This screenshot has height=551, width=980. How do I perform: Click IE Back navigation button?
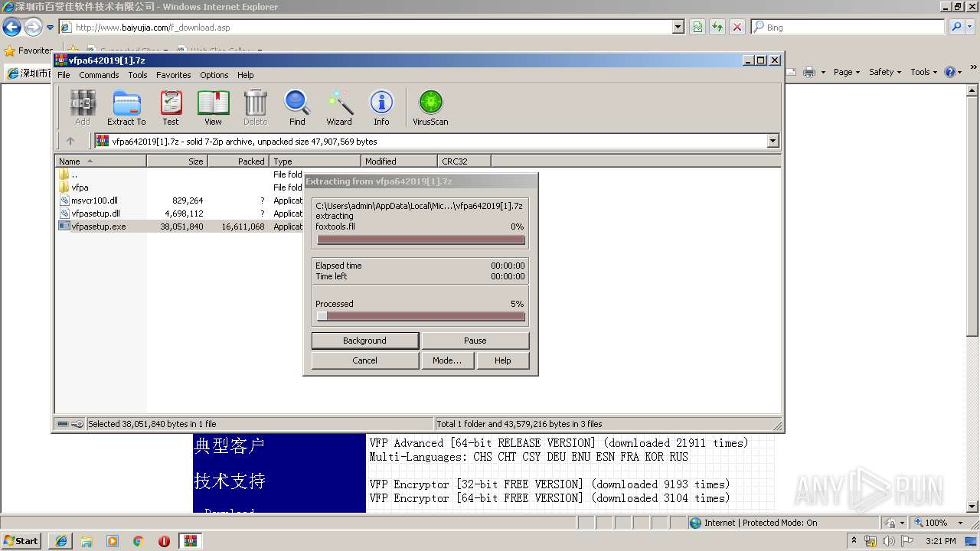click(x=11, y=28)
